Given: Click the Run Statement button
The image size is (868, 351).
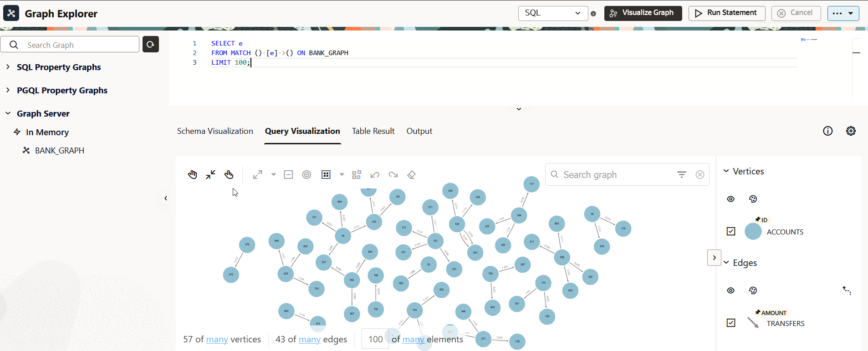Looking at the screenshot, I should click(727, 13).
